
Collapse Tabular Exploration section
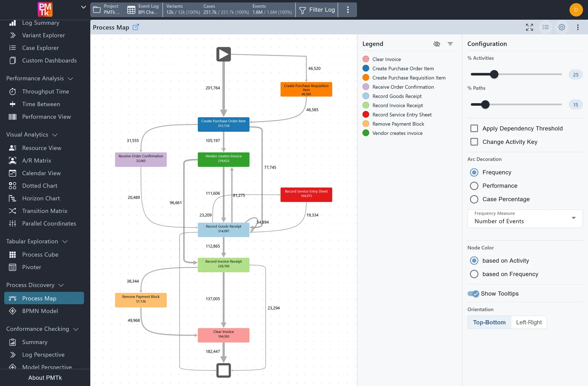tap(37, 241)
